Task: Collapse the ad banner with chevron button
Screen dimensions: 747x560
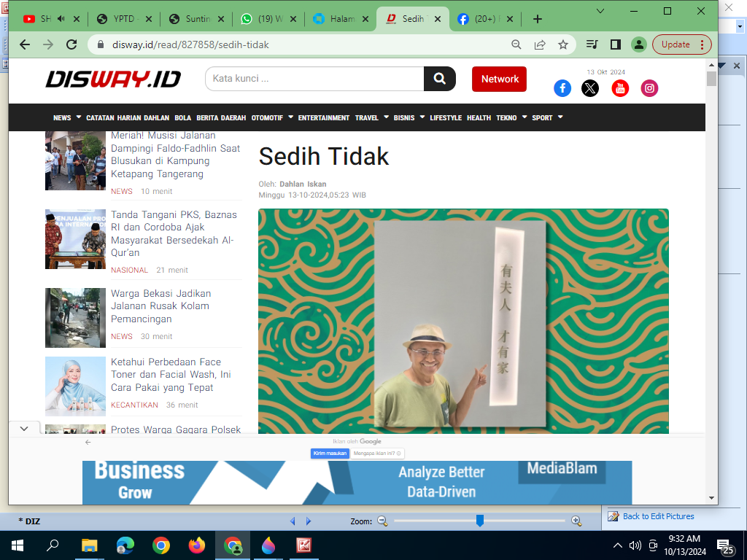Action: coord(23,429)
